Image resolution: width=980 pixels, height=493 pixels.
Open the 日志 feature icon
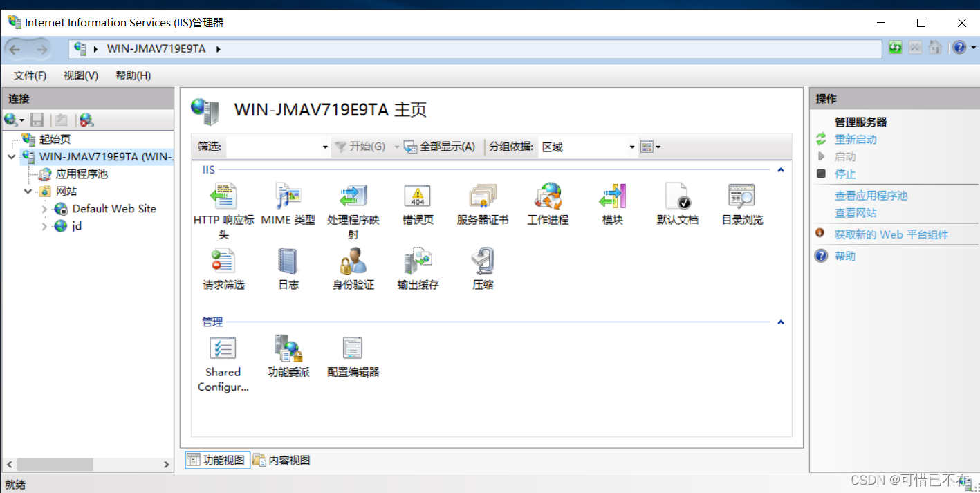[x=288, y=262]
